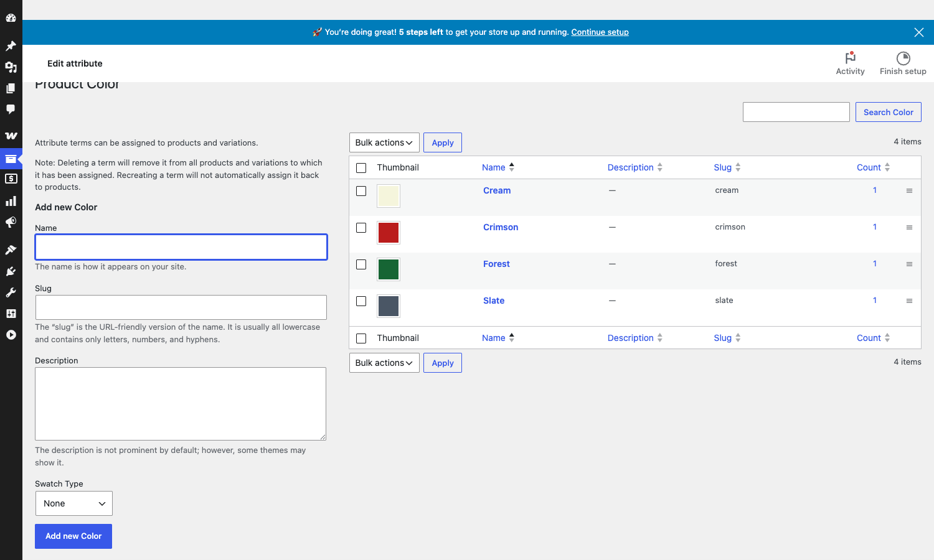Select the Forest row checkbox
Image resolution: width=934 pixels, height=560 pixels.
coord(361,264)
